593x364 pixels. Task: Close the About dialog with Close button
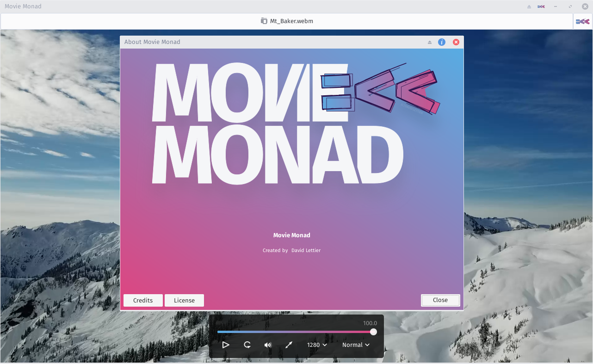click(x=440, y=300)
